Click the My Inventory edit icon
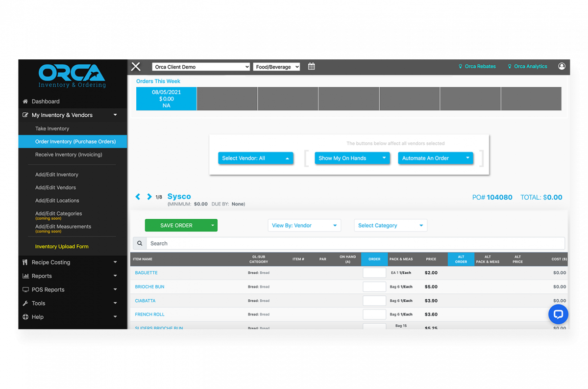Image resolution: width=588 pixels, height=389 pixels. [x=25, y=115]
